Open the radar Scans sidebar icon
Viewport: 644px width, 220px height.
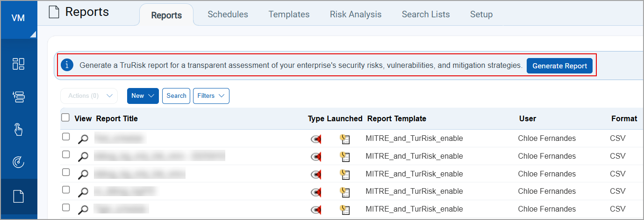pyautogui.click(x=18, y=162)
